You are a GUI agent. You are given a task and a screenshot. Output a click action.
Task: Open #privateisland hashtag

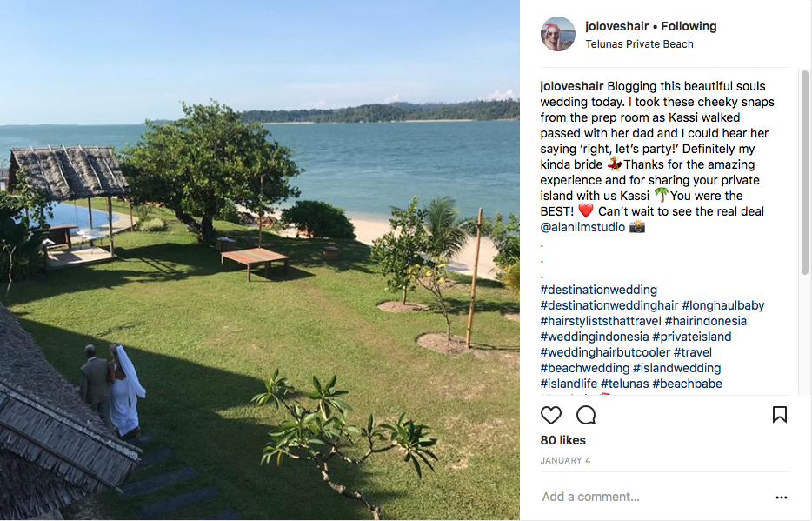(x=692, y=337)
